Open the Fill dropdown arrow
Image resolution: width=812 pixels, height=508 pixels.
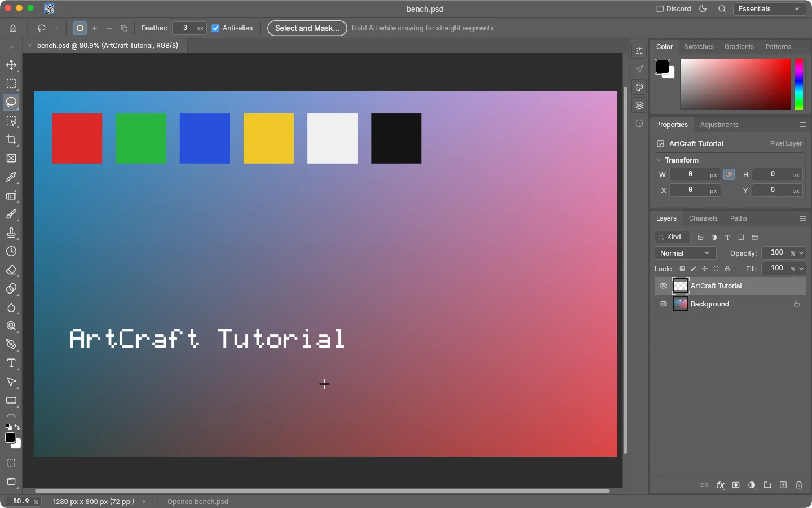point(801,269)
